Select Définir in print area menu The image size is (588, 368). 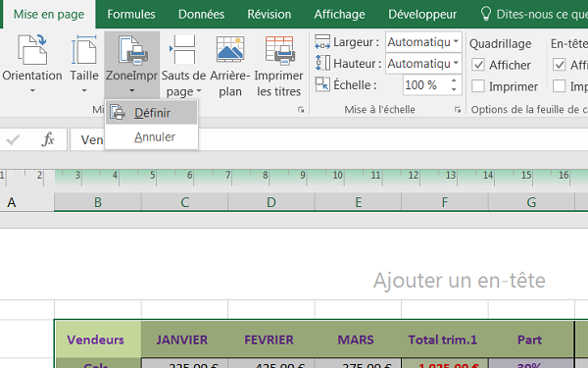152,113
